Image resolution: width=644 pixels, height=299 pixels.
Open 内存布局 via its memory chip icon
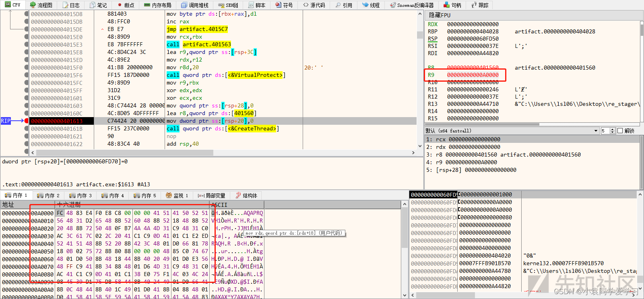(147, 5)
